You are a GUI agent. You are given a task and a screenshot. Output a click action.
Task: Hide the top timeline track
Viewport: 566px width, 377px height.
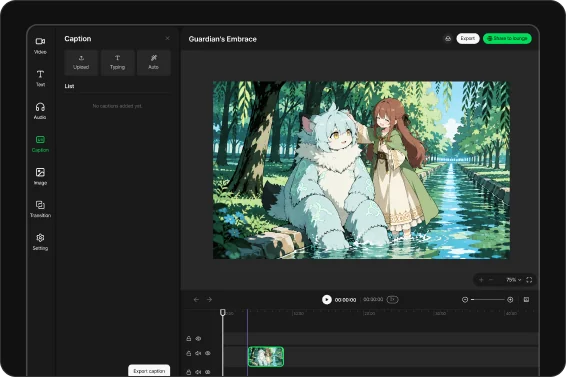(198, 338)
